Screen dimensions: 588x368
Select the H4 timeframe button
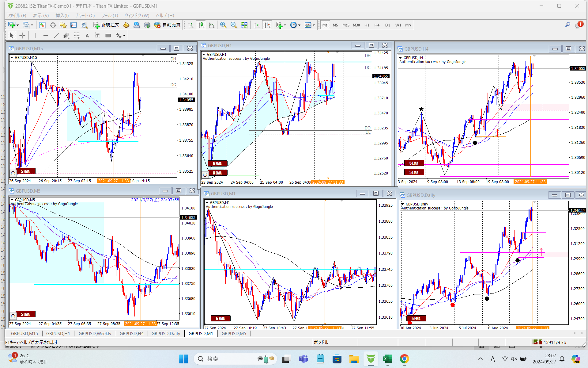click(x=377, y=25)
